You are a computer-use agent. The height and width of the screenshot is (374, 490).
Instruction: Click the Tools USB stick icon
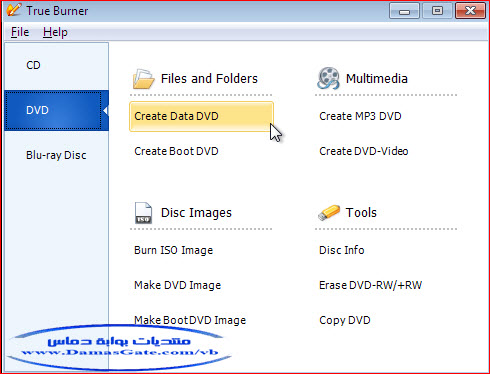click(x=329, y=213)
